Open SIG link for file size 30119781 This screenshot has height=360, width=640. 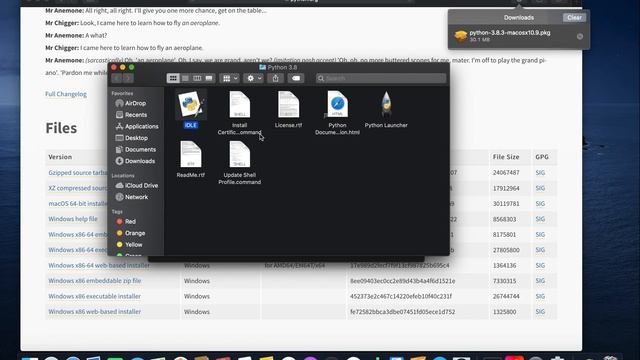point(540,204)
